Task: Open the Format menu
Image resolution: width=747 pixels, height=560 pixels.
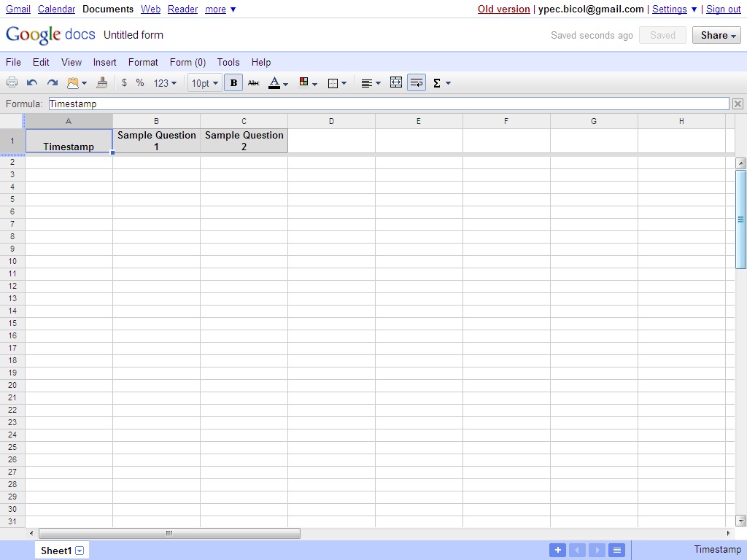Action: (x=143, y=62)
